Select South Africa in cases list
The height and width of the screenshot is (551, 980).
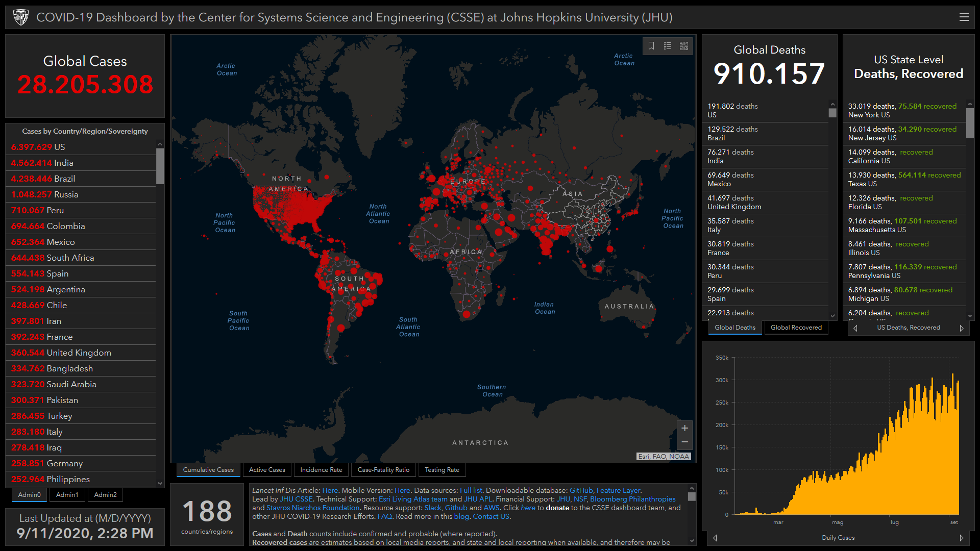tap(81, 258)
